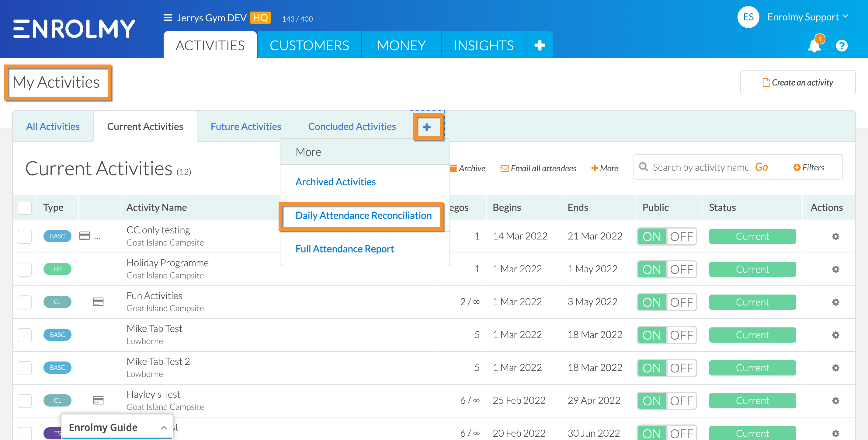Image resolution: width=868 pixels, height=440 pixels.
Task: Click the BASC badge for Mike Tab Test 2
Action: (57, 368)
